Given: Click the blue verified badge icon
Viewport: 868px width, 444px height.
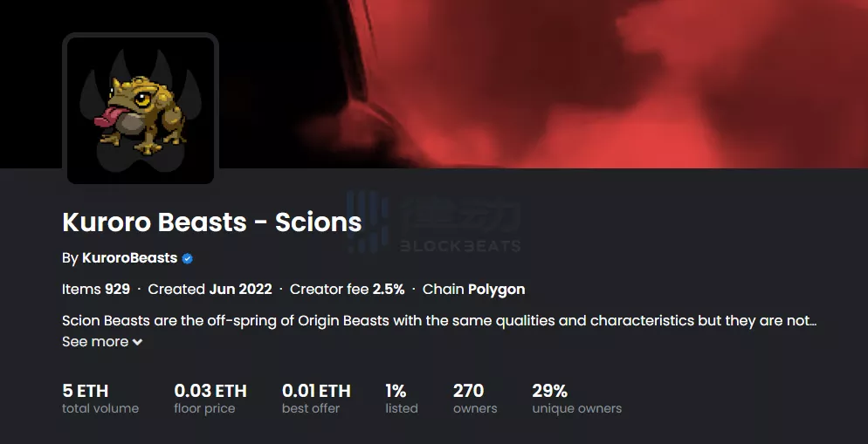Looking at the screenshot, I should pos(188,258).
